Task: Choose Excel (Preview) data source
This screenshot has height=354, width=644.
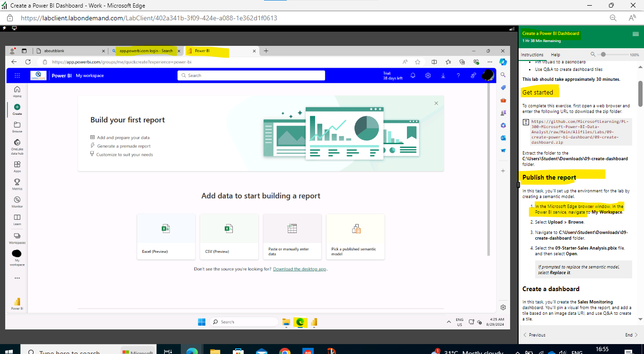Action: (x=166, y=236)
